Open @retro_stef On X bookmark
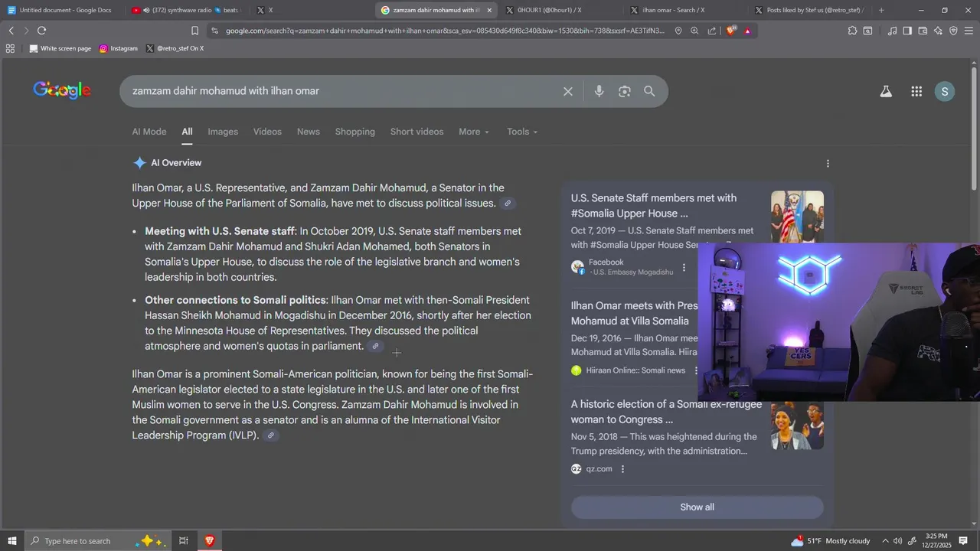Image resolution: width=980 pixels, height=551 pixels. point(175,48)
